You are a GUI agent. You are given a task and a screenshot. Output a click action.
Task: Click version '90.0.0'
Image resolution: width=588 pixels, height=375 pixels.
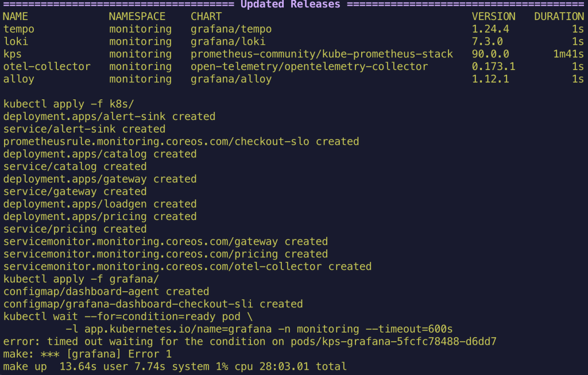click(x=490, y=54)
